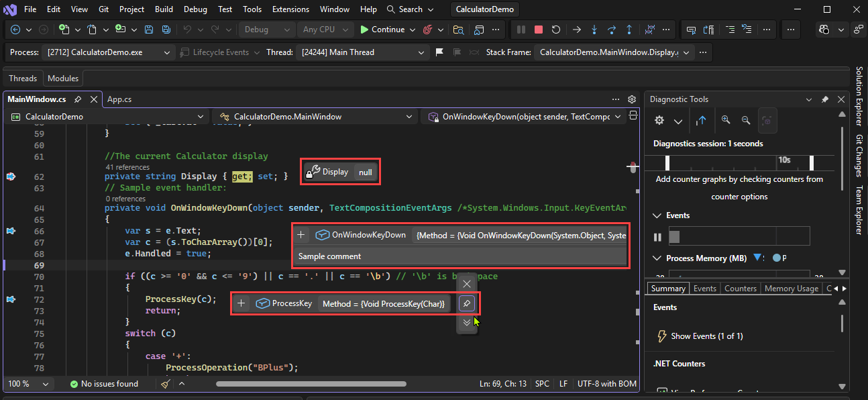
Task: Click the editor settings gear icon
Action: click(631, 99)
